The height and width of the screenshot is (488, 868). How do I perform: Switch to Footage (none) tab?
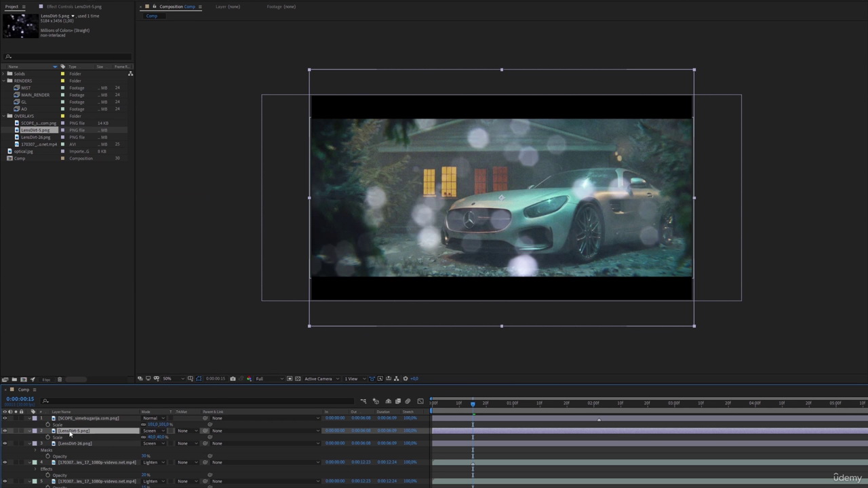coord(281,7)
